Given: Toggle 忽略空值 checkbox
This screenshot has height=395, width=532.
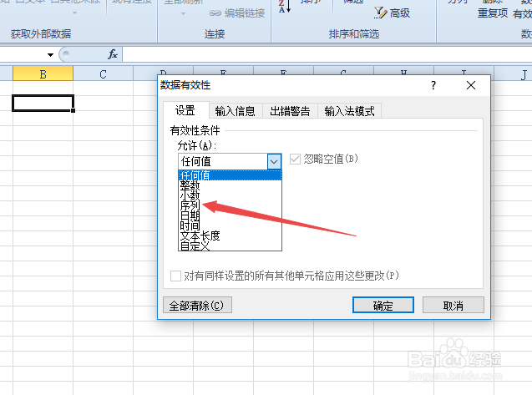Looking at the screenshot, I should pyautogui.click(x=295, y=159).
